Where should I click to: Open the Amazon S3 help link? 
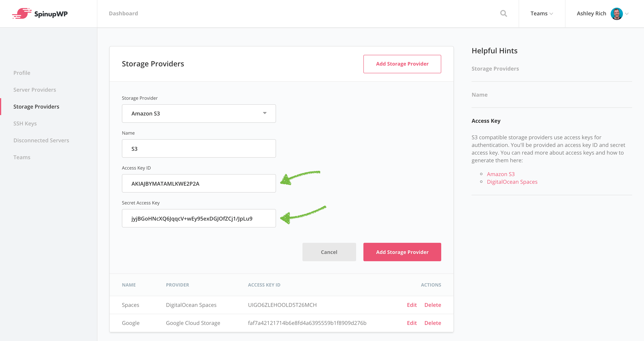[x=500, y=174]
